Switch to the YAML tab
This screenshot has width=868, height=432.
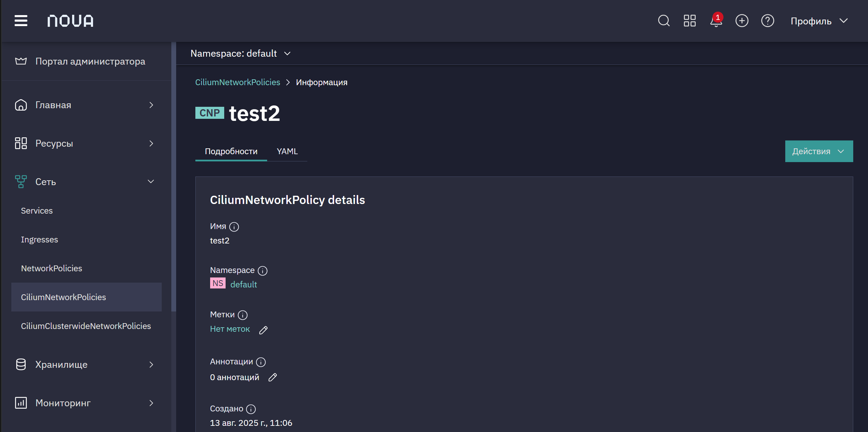287,151
